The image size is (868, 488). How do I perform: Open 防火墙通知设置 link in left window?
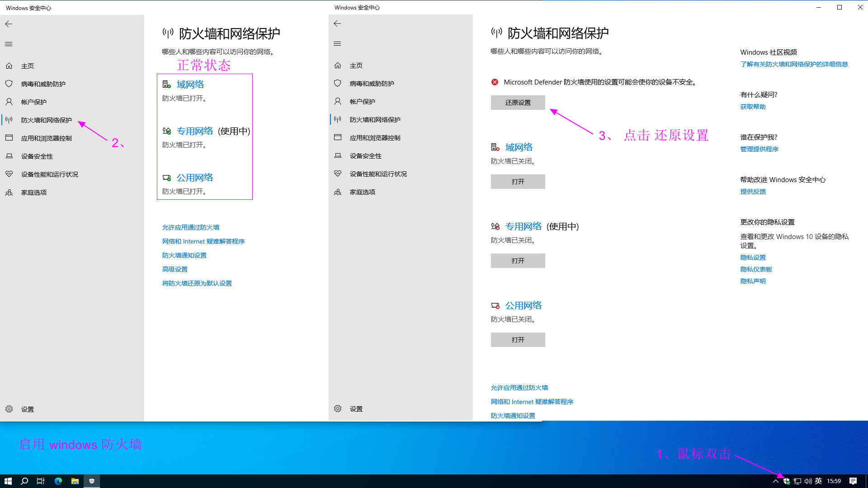184,255
